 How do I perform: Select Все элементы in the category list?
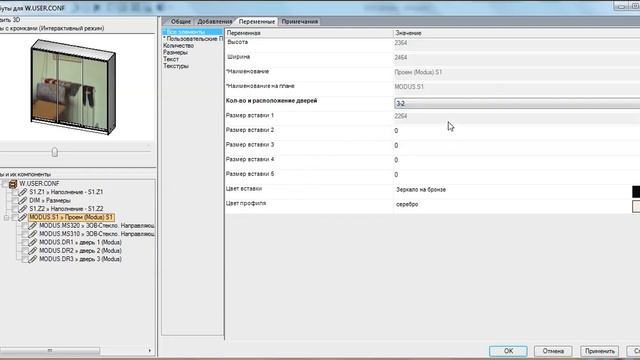click(x=192, y=31)
